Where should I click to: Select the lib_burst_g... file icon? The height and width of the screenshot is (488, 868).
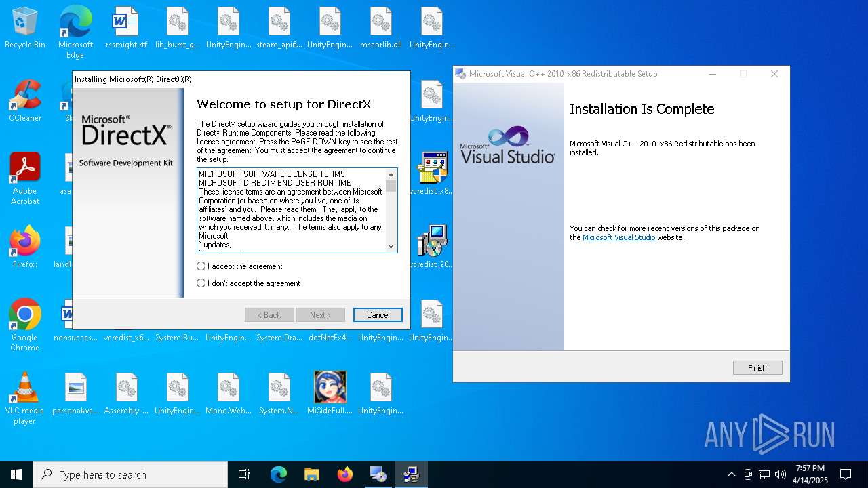click(177, 28)
